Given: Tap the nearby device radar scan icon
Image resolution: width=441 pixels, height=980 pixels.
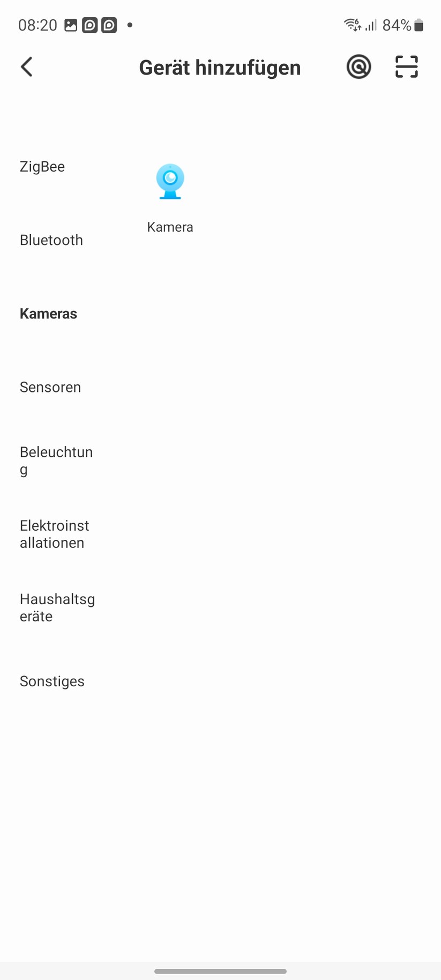Looking at the screenshot, I should click(x=358, y=68).
